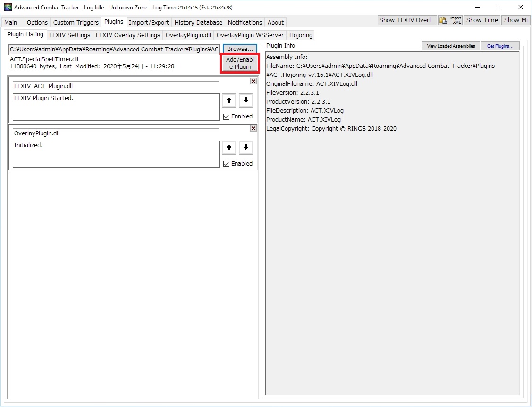Image resolution: width=532 pixels, height=407 pixels.
Task: Click 'ProductName: ACT.XIVLog' line
Action: point(304,120)
